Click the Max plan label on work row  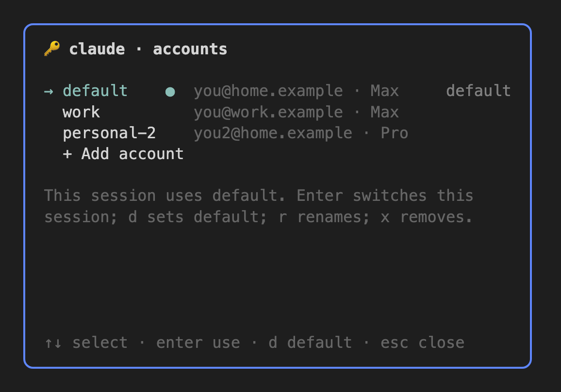[385, 112]
